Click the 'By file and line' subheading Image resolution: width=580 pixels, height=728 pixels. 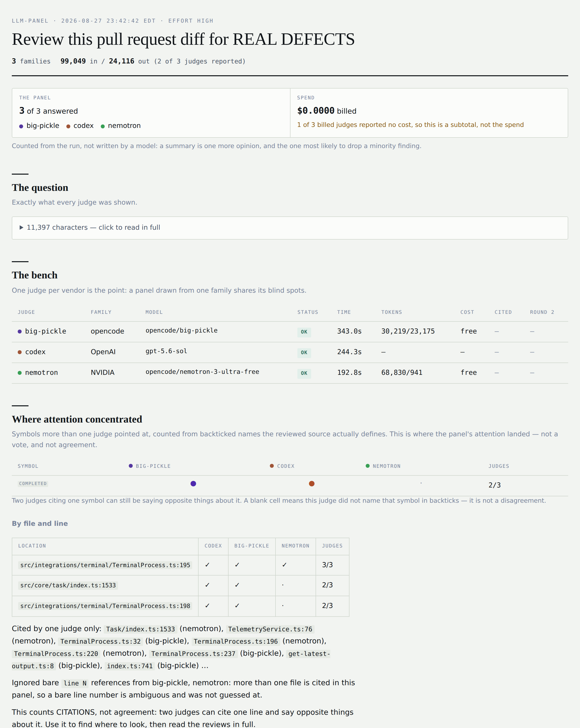pos(40,524)
